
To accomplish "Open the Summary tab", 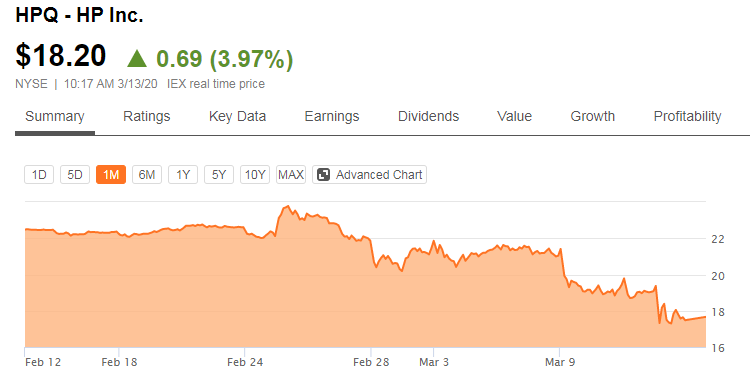I will (55, 116).
